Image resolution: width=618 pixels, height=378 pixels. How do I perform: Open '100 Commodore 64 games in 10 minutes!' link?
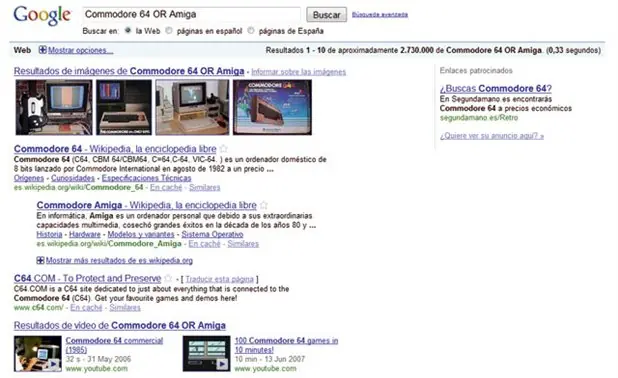pos(286,345)
